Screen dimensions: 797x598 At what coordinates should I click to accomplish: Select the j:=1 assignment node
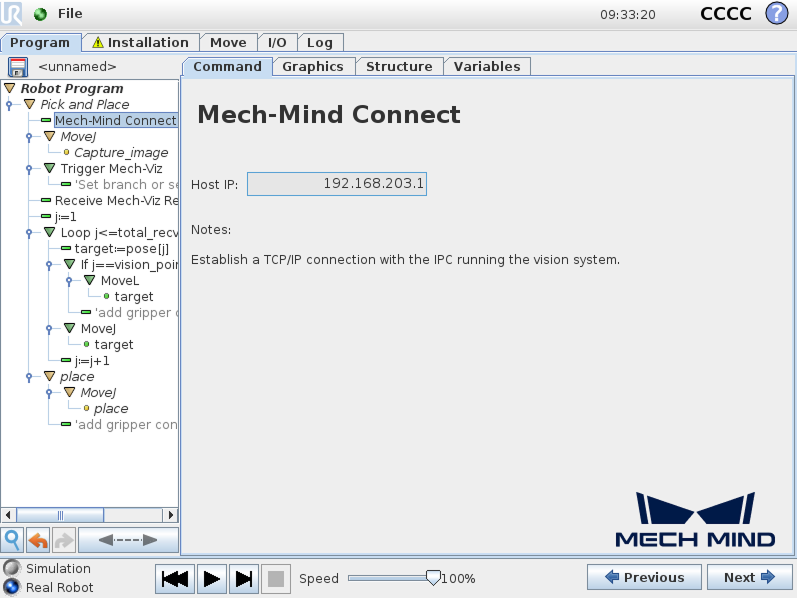point(66,217)
